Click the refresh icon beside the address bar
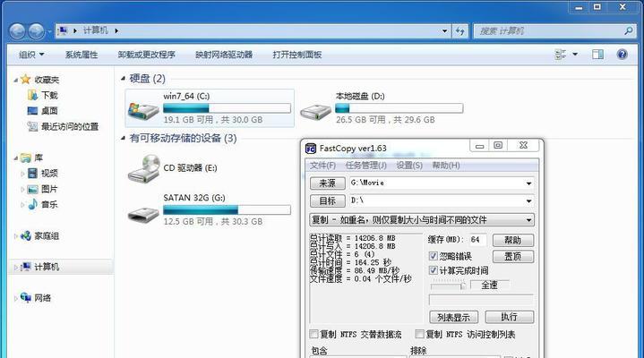The width and height of the screenshot is (644, 358). [x=460, y=30]
